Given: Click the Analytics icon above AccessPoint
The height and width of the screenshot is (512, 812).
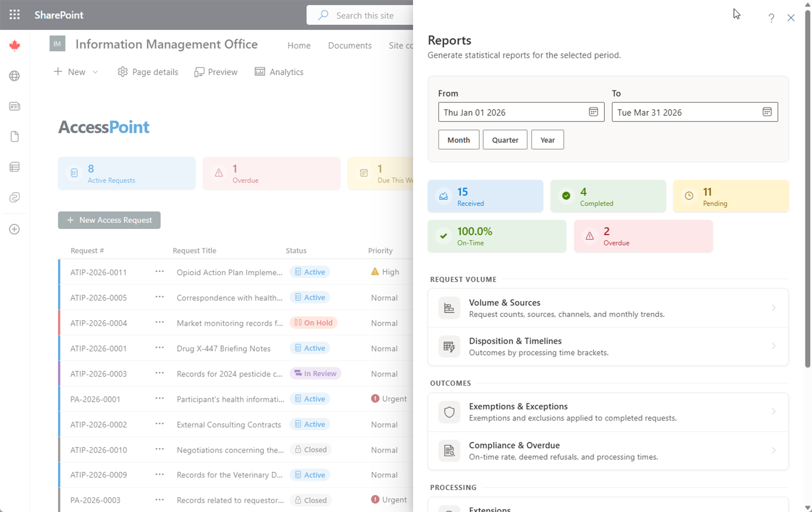Looking at the screenshot, I should pos(261,72).
